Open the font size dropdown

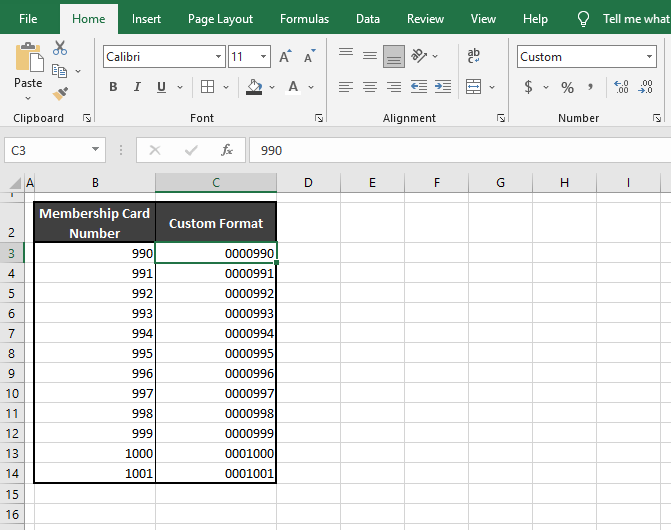[263, 57]
